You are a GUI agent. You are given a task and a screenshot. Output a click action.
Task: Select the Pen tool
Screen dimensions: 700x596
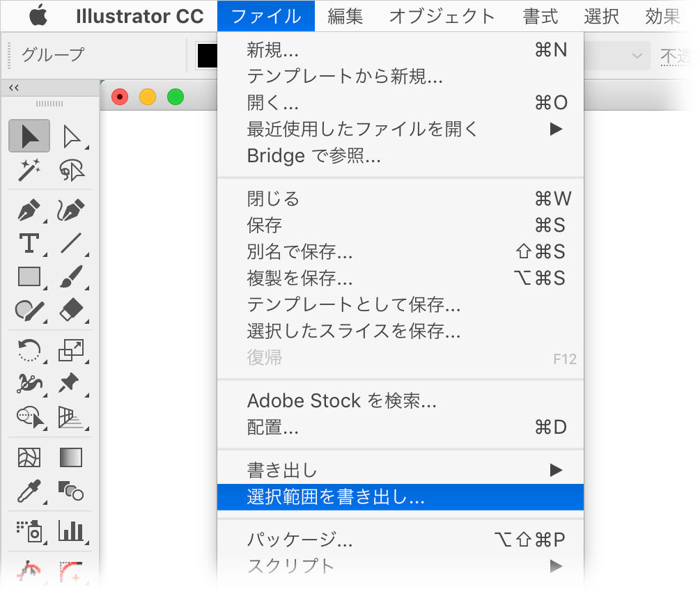coord(29,210)
